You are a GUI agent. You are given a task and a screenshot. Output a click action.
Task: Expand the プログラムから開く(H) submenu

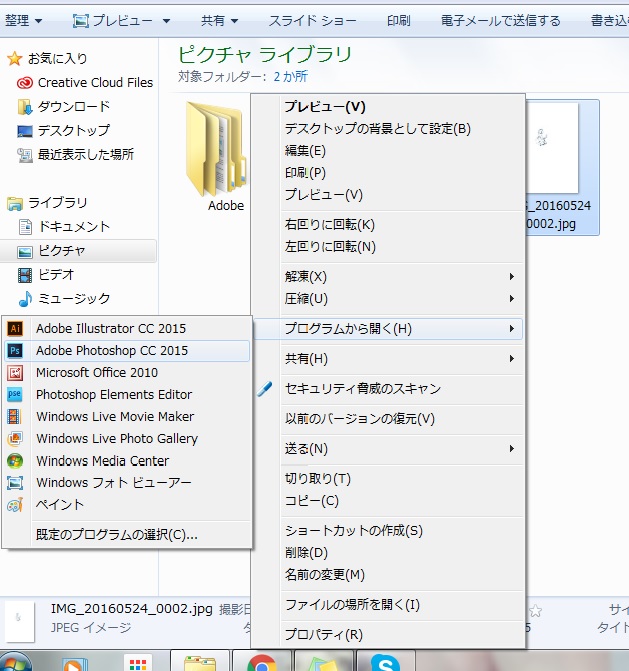512,329
